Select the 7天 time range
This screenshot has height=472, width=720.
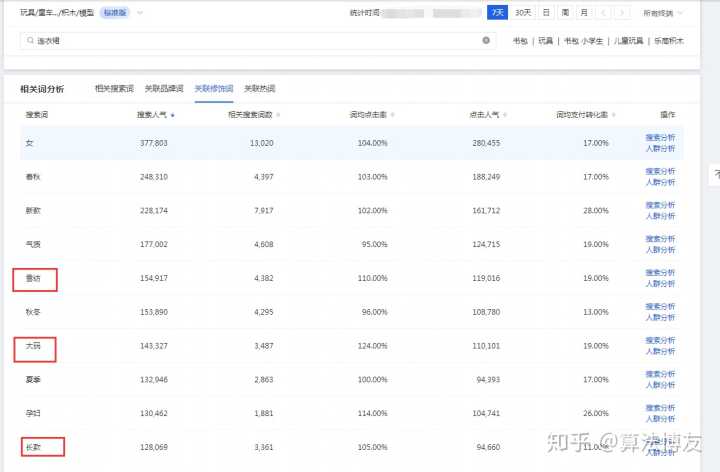click(x=497, y=13)
